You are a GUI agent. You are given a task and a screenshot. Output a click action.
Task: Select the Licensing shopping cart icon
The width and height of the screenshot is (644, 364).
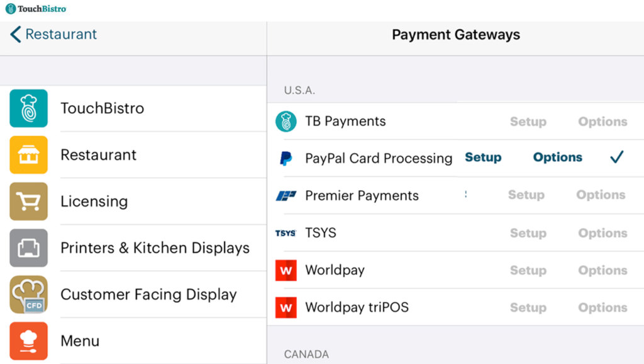(29, 201)
